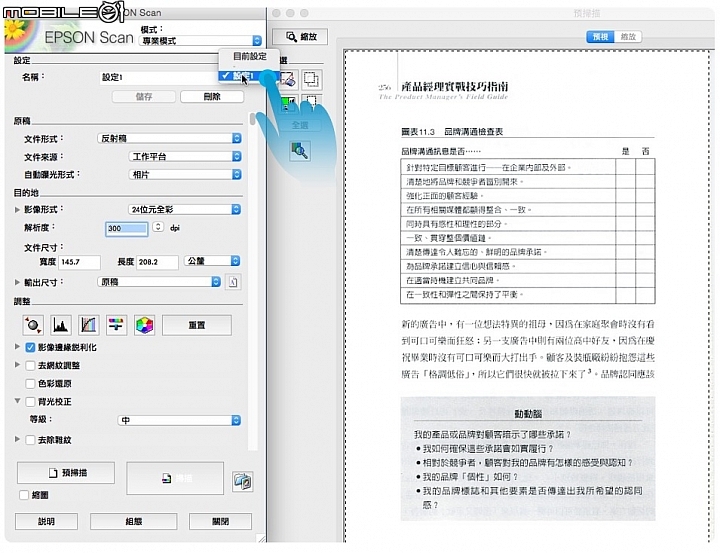Click the file save settings folder icon

242,481
